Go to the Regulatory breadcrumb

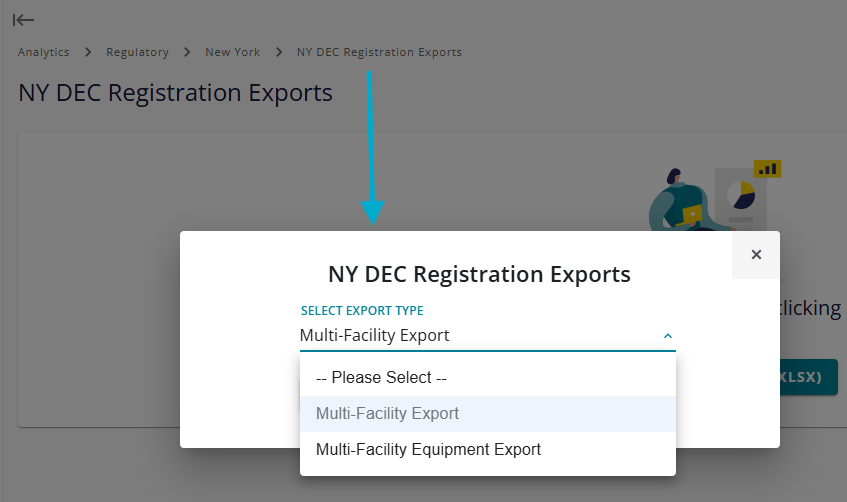click(x=137, y=52)
